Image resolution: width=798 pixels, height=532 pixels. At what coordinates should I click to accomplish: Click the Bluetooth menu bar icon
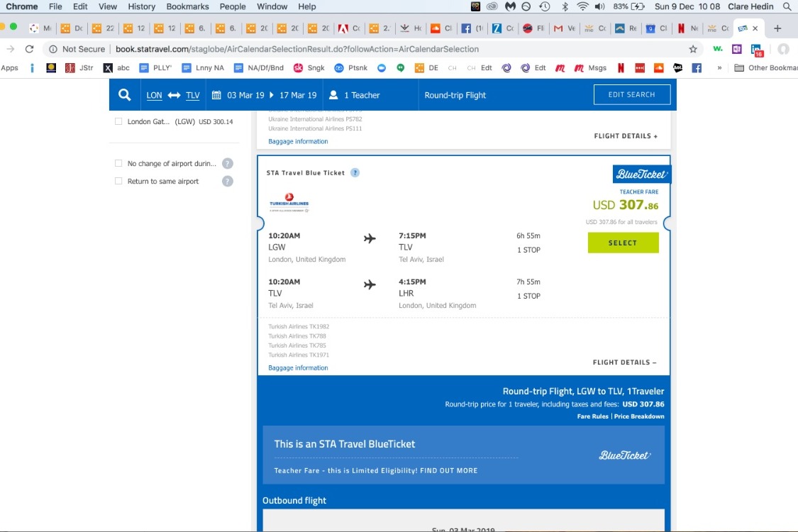[x=565, y=6]
